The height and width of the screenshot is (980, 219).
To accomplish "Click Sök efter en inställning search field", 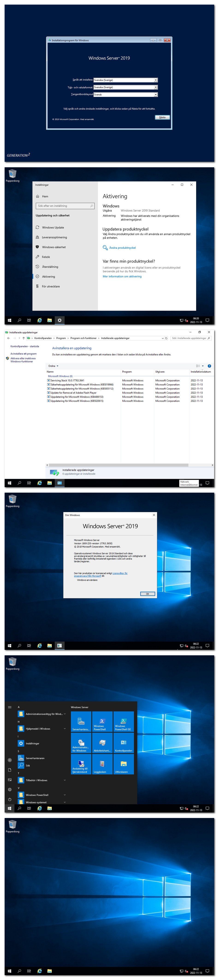I will (x=65, y=206).
